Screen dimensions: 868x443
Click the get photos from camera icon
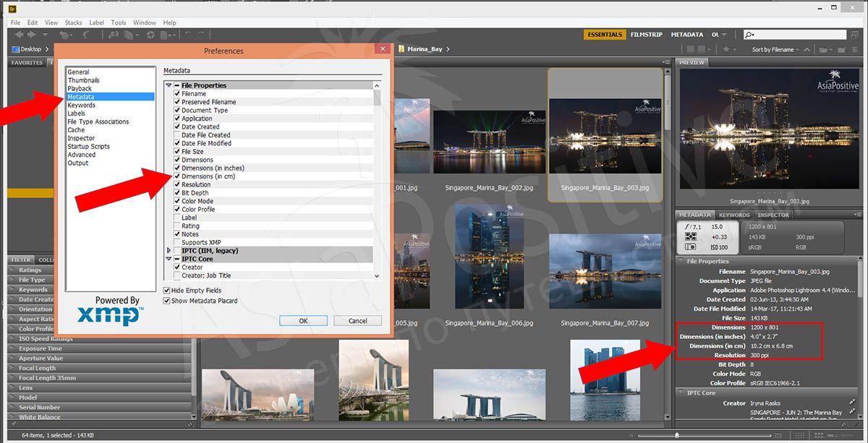(114, 35)
